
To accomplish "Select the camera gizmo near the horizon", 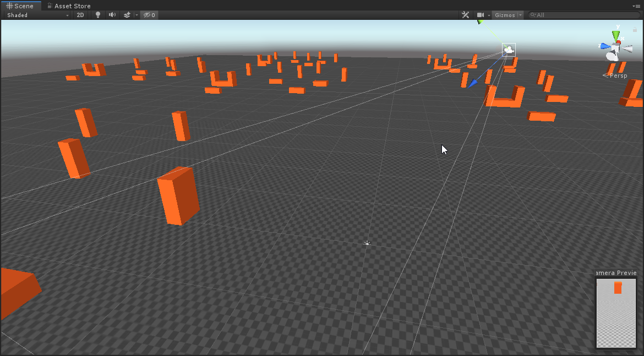I will (x=507, y=50).
